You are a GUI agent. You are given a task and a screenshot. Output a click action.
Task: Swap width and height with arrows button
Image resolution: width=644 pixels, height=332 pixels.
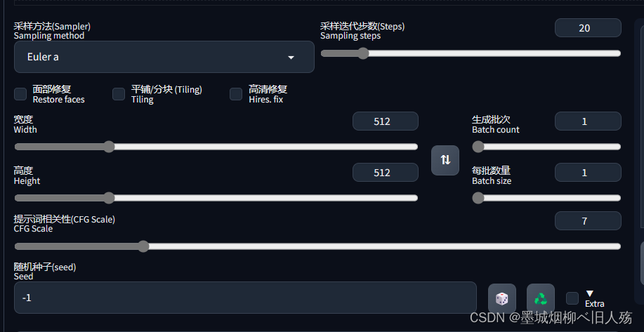click(445, 160)
